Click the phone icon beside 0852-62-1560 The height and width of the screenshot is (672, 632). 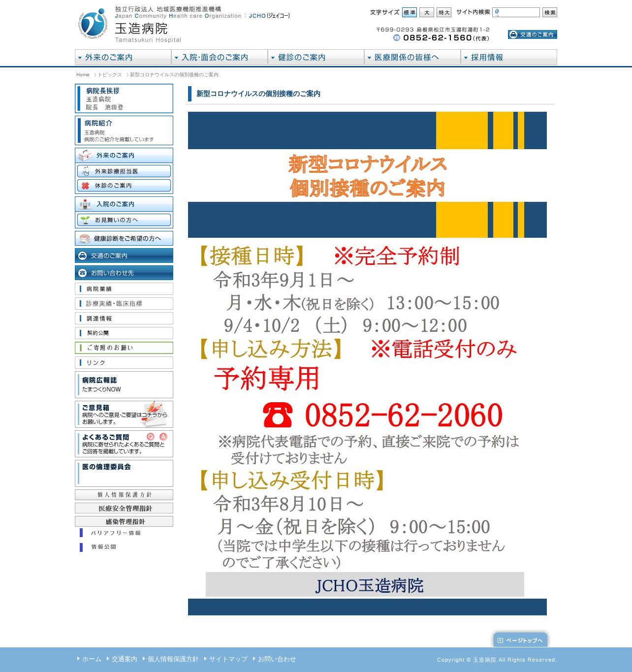point(397,38)
